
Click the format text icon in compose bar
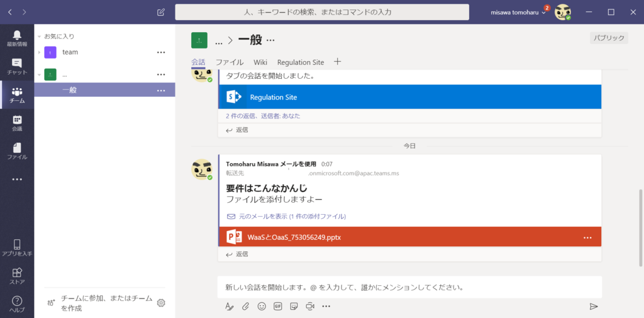(x=229, y=306)
